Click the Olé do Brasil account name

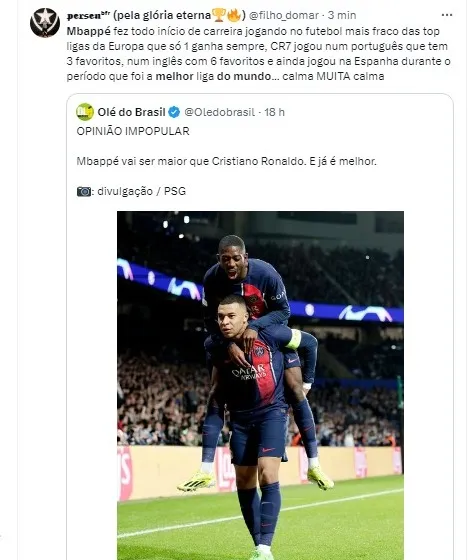click(131, 112)
